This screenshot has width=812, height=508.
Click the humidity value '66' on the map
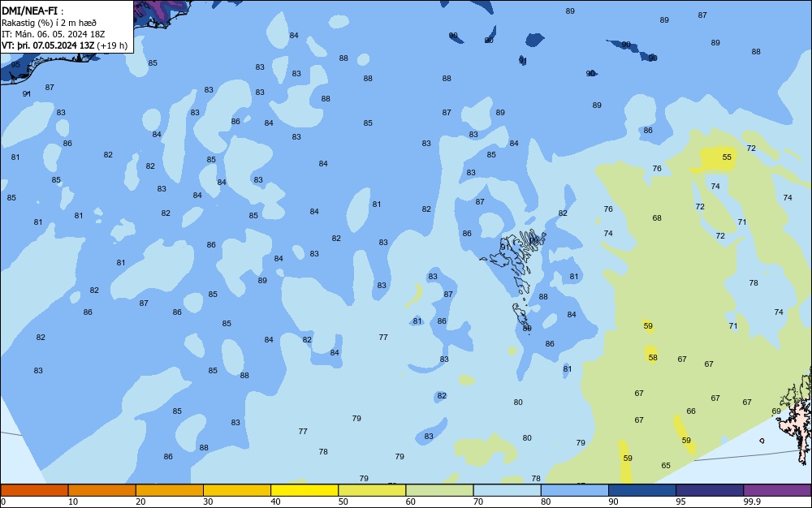[691, 411]
